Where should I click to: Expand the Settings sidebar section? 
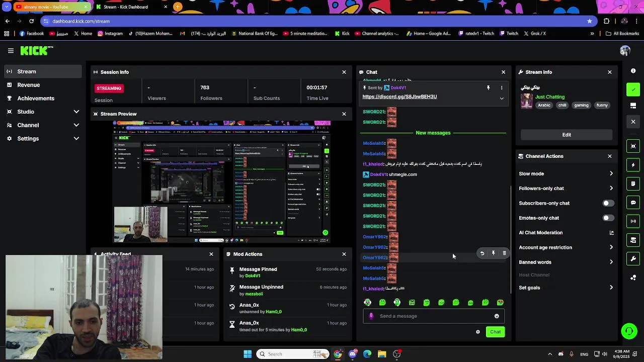(x=76, y=139)
